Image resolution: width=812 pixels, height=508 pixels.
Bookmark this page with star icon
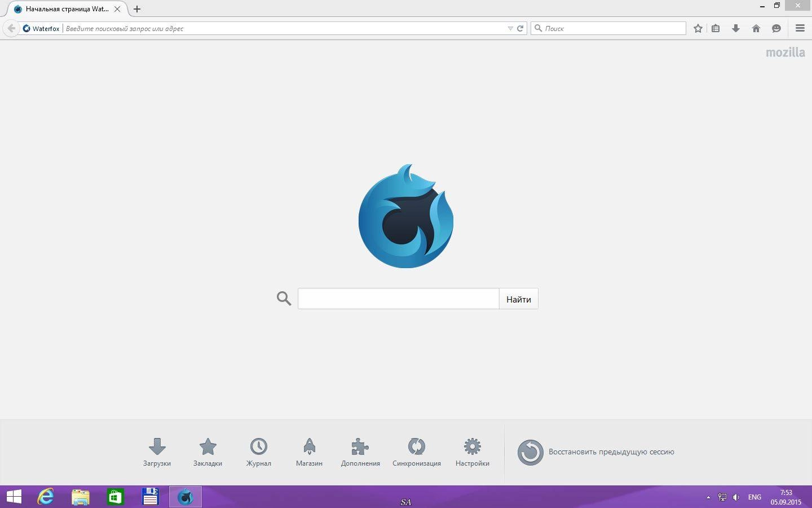coord(698,28)
